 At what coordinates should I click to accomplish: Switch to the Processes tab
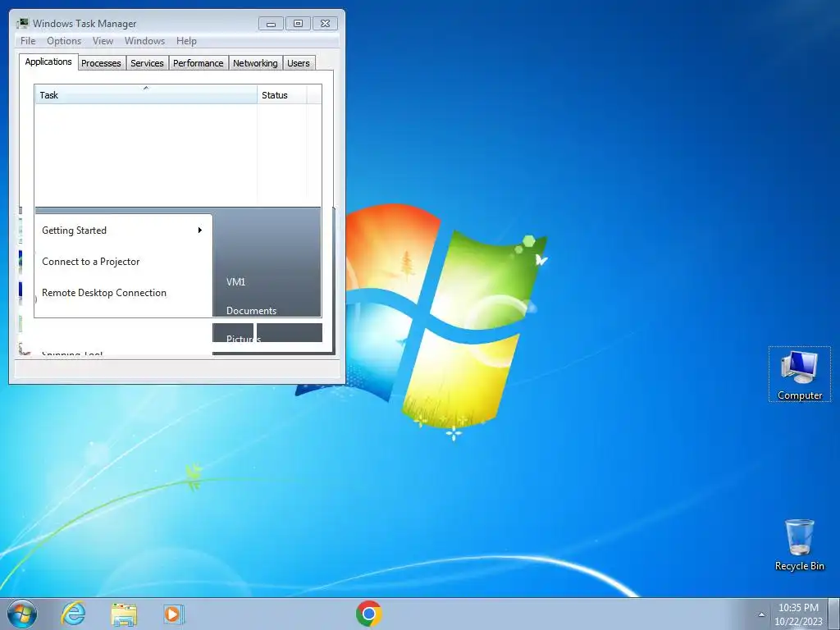click(101, 63)
